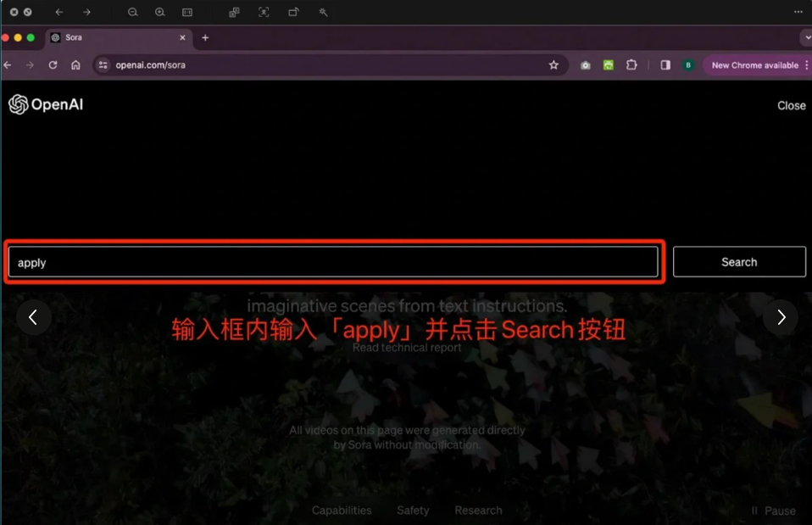Viewport: 812px width, 525px height.
Task: Zoom out with the magnifier minus icon
Action: click(133, 12)
